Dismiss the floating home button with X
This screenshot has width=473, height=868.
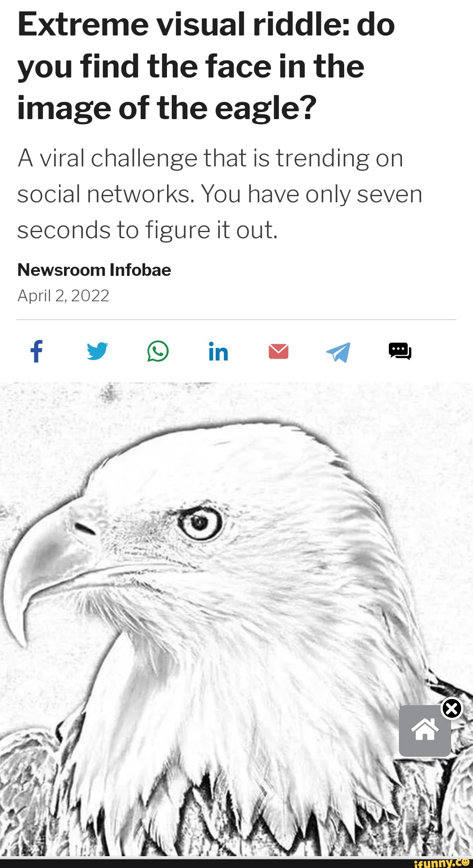(x=452, y=709)
